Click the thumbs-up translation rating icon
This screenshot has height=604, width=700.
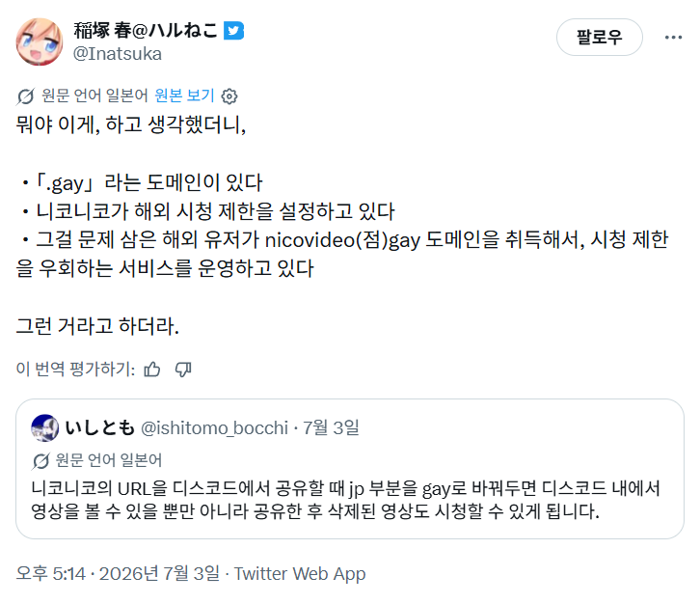152,369
